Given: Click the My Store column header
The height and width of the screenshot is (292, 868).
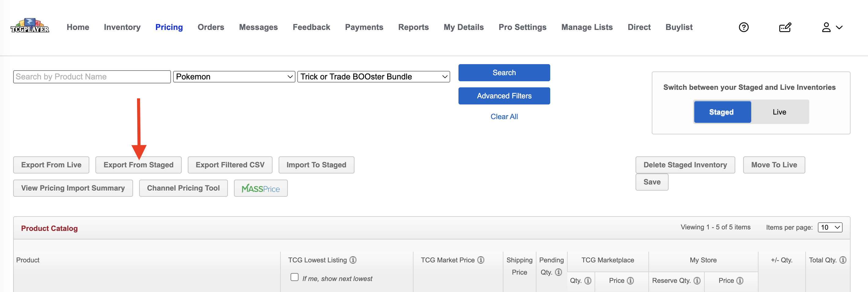Looking at the screenshot, I should (703, 260).
